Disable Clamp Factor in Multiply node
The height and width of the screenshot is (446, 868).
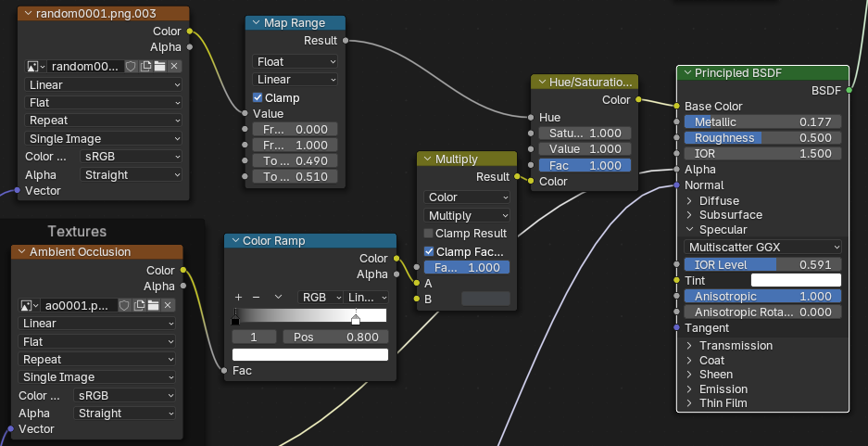(x=429, y=251)
